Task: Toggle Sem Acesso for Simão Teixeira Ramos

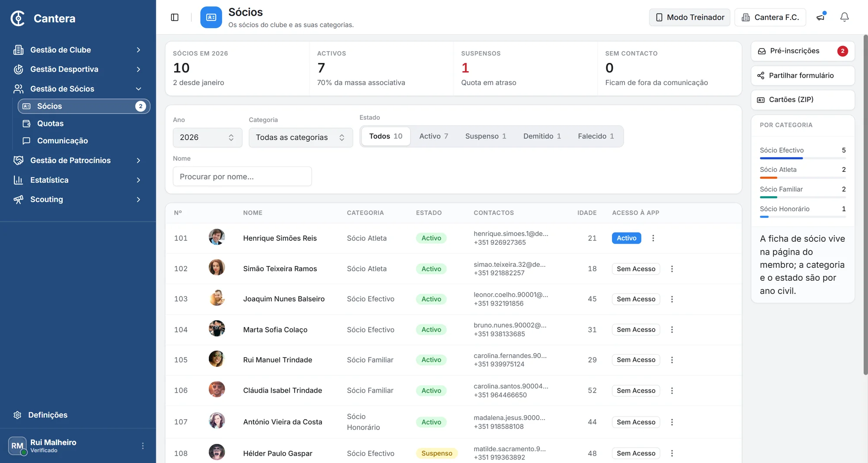Action: pos(636,269)
